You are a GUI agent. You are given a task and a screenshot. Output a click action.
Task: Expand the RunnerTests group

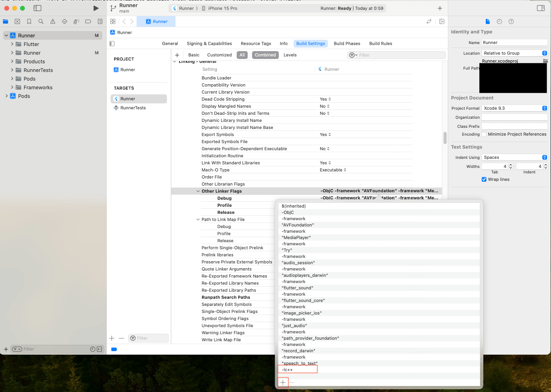(x=12, y=70)
